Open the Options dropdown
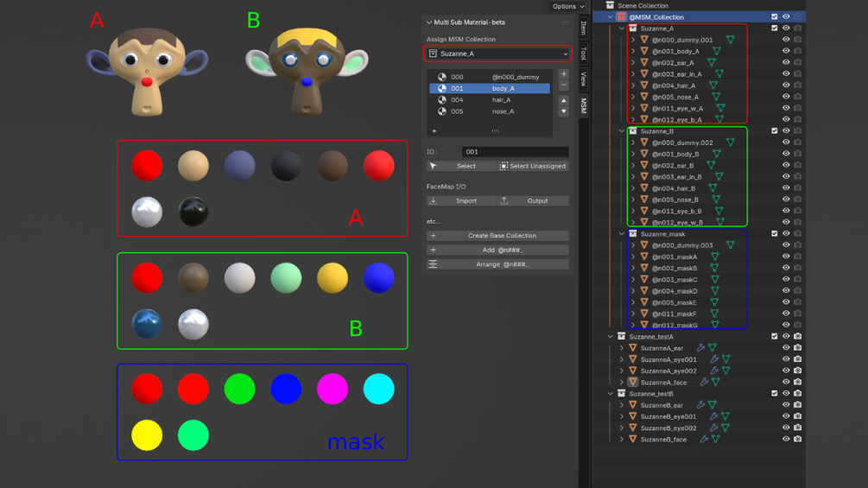The height and width of the screenshot is (488, 868). click(x=568, y=6)
